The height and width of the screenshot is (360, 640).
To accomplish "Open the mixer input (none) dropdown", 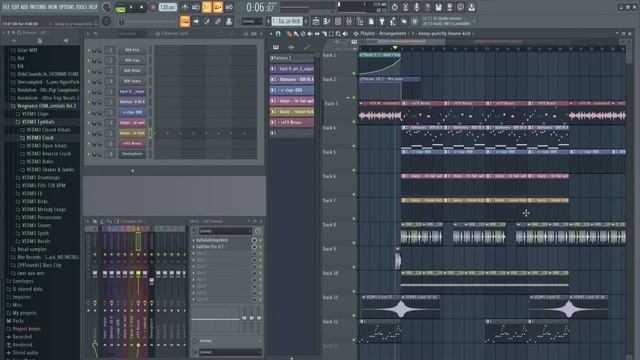I will (x=225, y=231).
